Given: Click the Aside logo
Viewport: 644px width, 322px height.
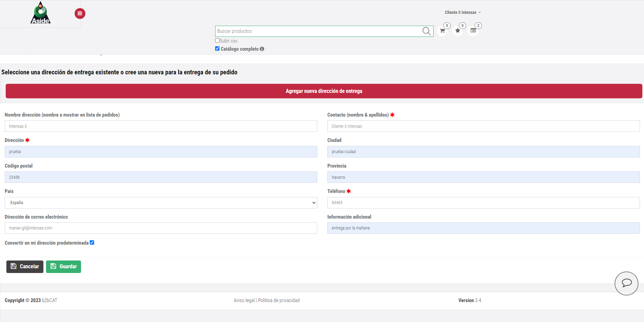Looking at the screenshot, I should (41, 13).
